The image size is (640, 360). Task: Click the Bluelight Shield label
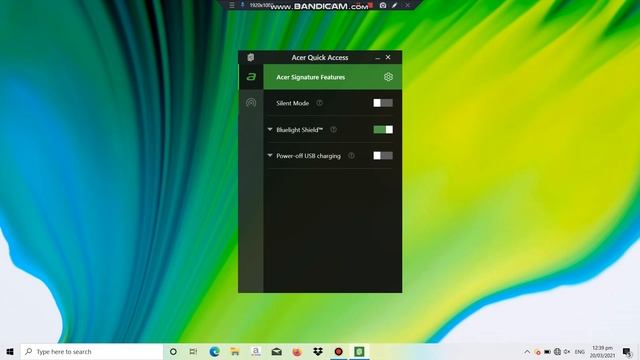(x=300, y=130)
